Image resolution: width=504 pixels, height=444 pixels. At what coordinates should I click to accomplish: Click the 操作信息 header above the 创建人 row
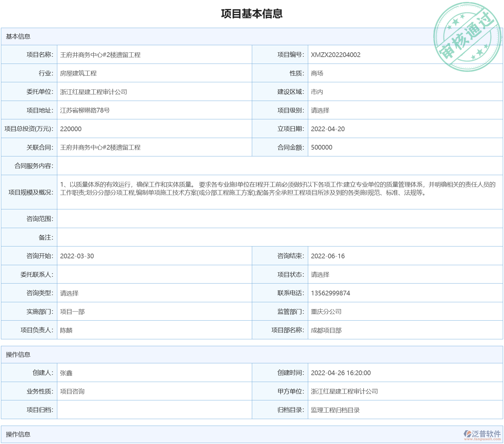(x=18, y=355)
